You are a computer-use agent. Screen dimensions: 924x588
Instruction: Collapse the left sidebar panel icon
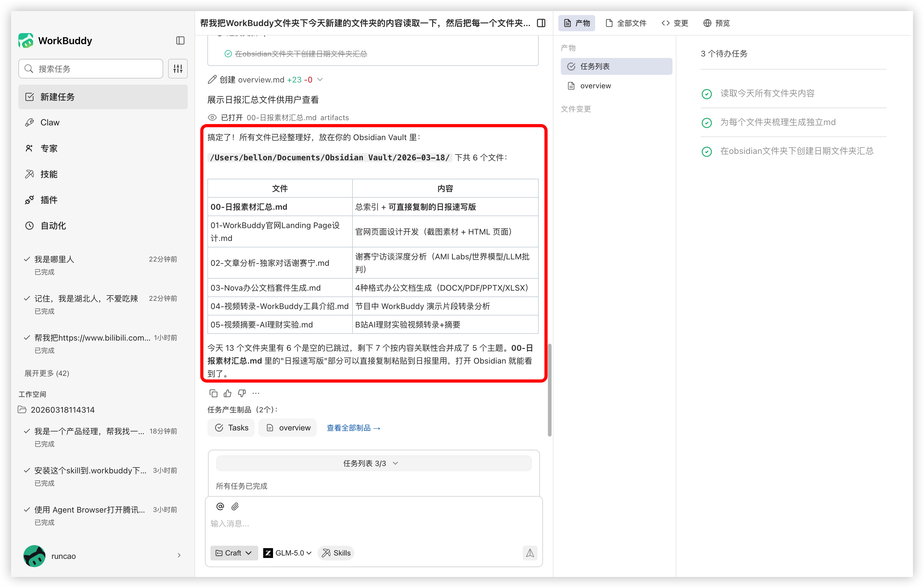coord(180,41)
